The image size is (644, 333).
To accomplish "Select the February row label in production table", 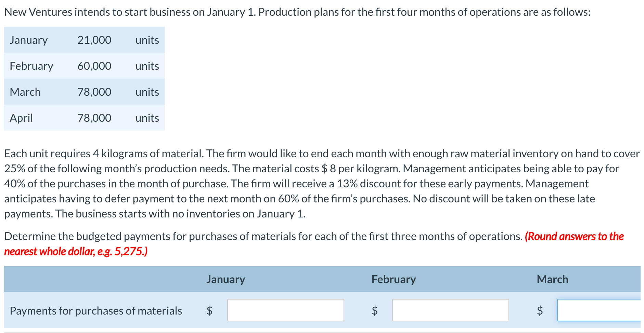I will pyautogui.click(x=31, y=66).
